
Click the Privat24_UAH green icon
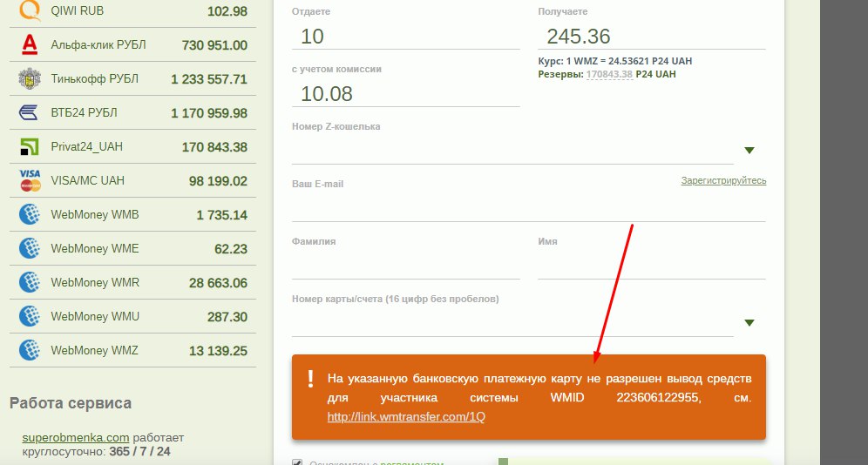[30, 147]
